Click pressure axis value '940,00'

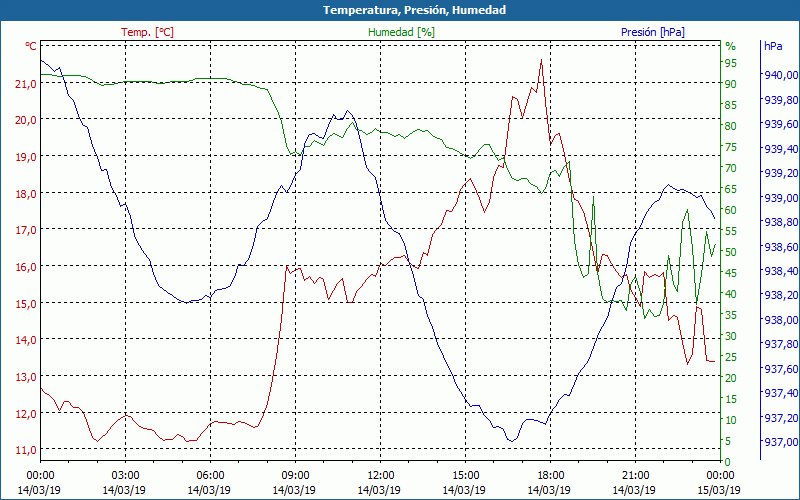(x=780, y=75)
